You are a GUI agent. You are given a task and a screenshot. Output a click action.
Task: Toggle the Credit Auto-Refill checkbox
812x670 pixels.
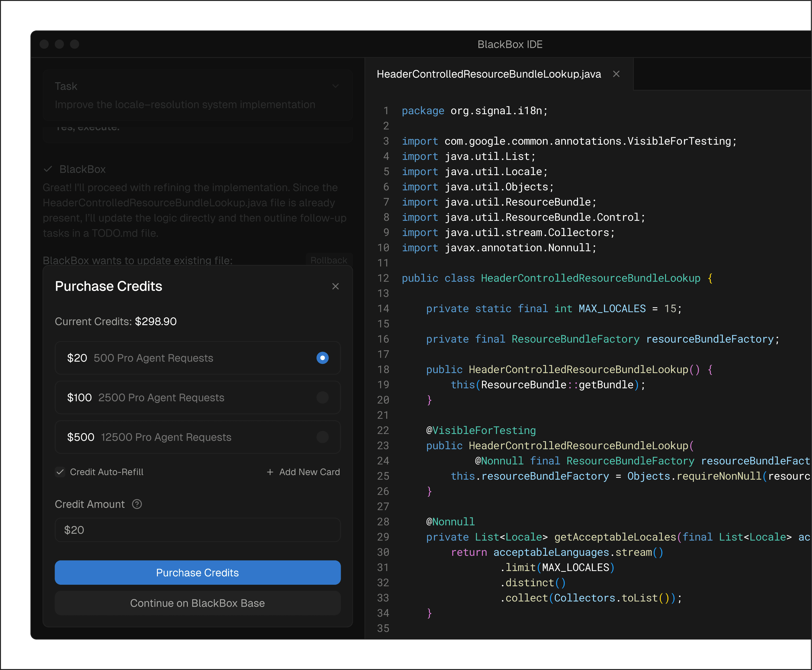pyautogui.click(x=60, y=472)
